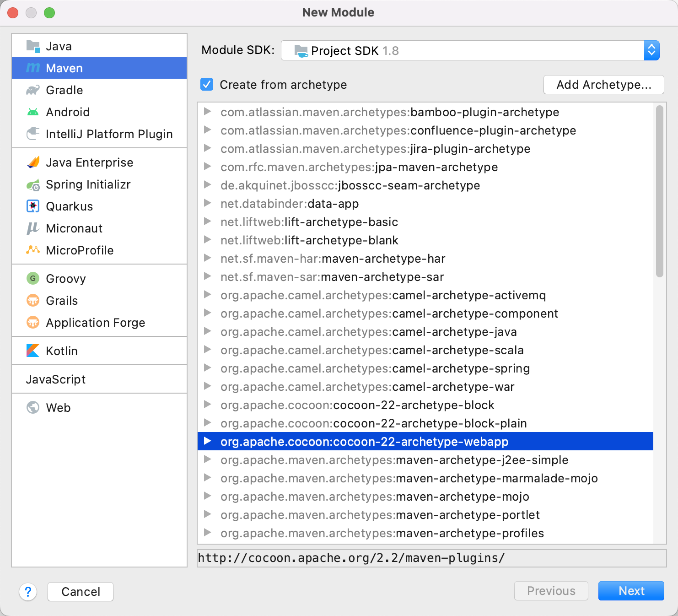This screenshot has height=616, width=678.
Task: Expand net.databinder data-app node
Action: pyautogui.click(x=207, y=203)
